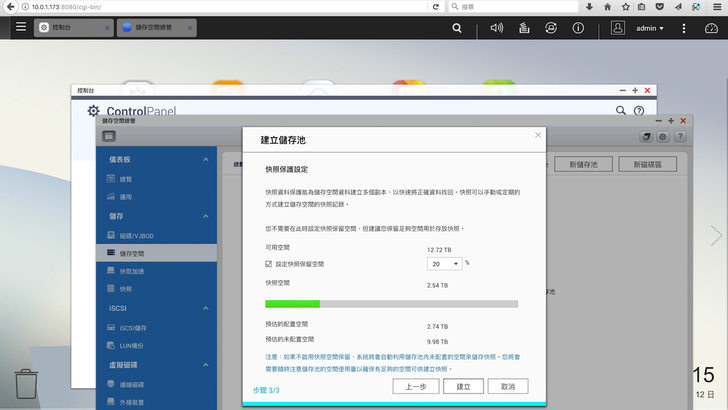Collapse the iSCSI section in sidebar
Viewport: 728px width, 410px height.
[206, 308]
